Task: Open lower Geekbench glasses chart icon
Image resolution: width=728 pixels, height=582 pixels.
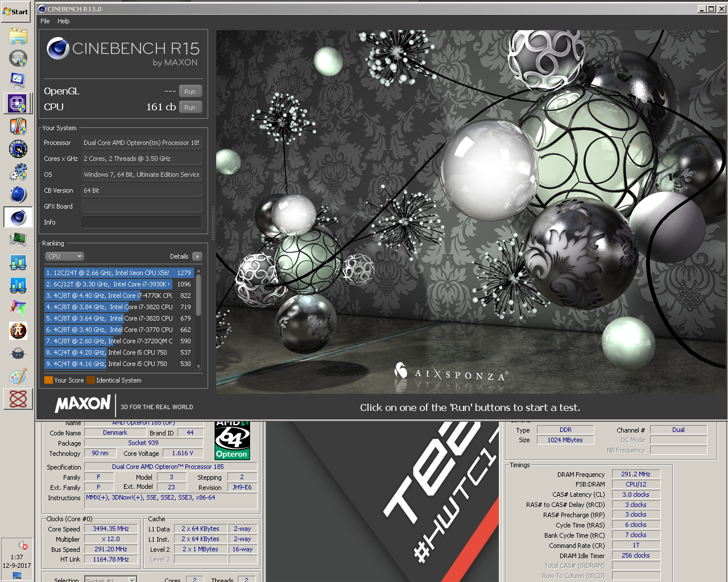Action: coord(18,285)
